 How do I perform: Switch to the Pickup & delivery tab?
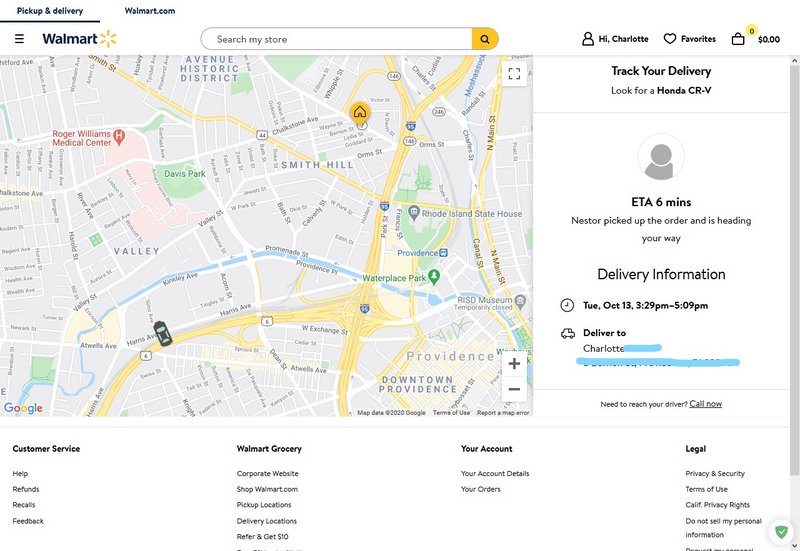point(50,10)
